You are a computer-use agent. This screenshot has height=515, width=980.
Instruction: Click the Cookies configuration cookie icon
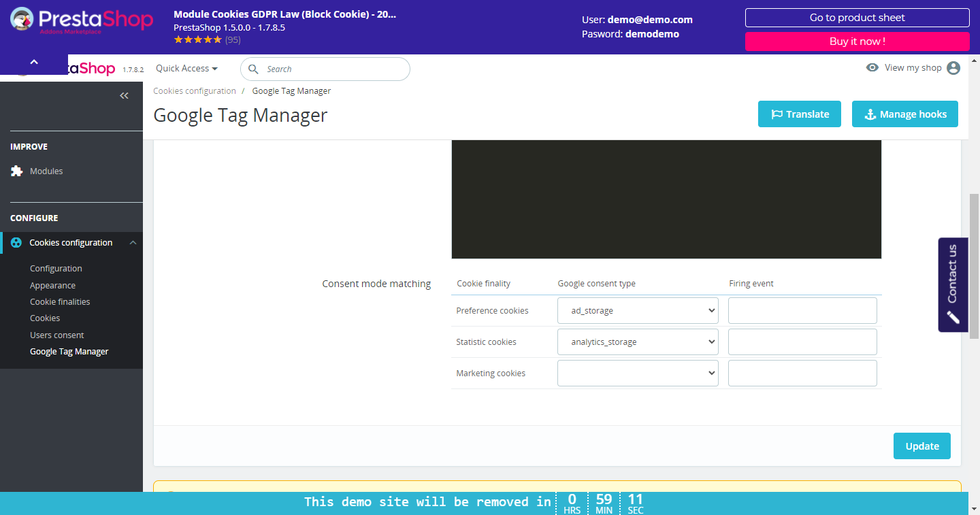tap(16, 243)
